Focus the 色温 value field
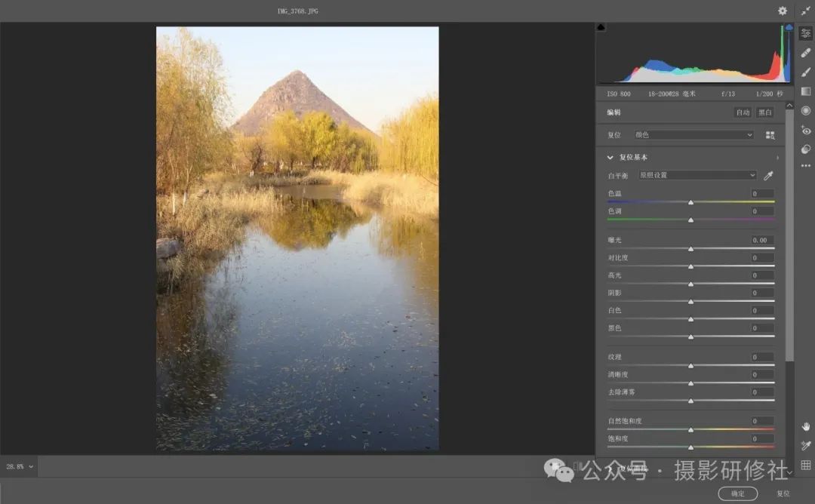The width and height of the screenshot is (815, 504). point(762,194)
